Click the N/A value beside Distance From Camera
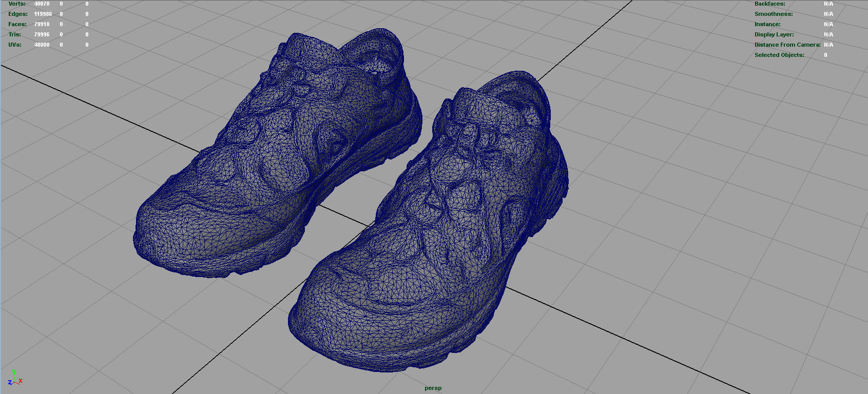Screen dimensions: 868x394 coord(828,45)
